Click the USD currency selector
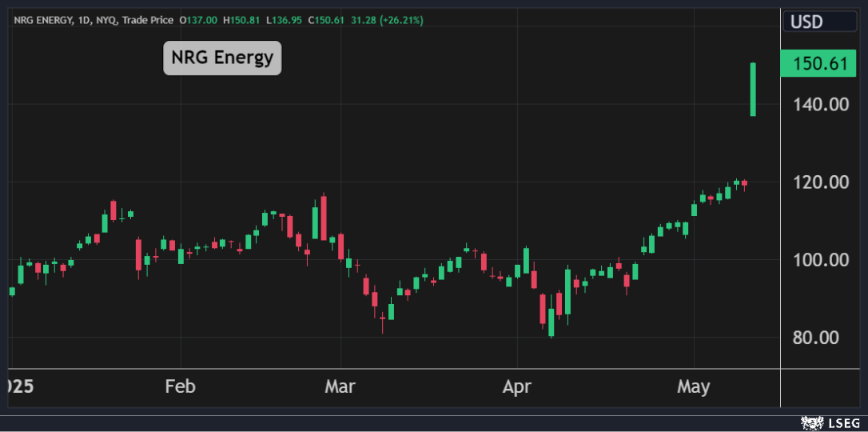 tap(819, 22)
